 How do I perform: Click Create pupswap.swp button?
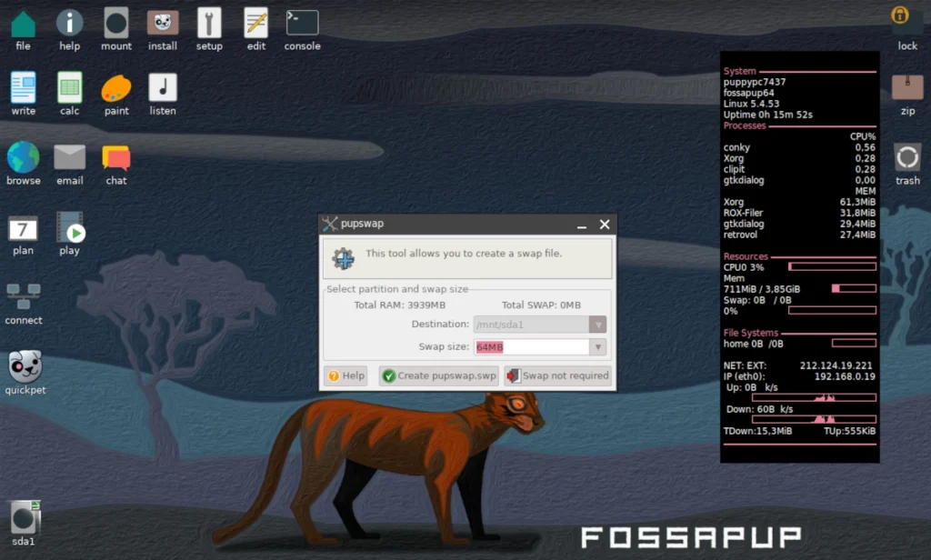pyautogui.click(x=439, y=375)
